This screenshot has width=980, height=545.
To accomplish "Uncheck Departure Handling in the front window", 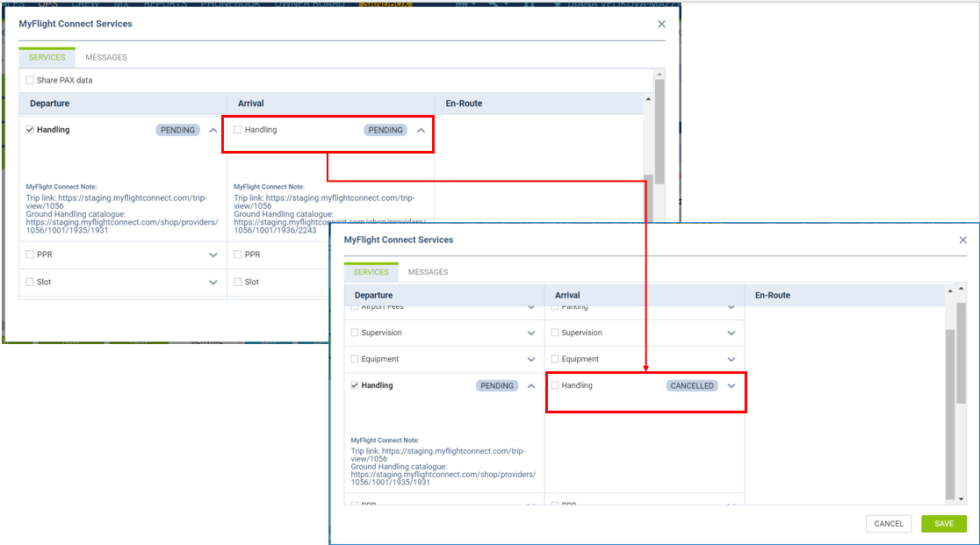I will [x=355, y=385].
